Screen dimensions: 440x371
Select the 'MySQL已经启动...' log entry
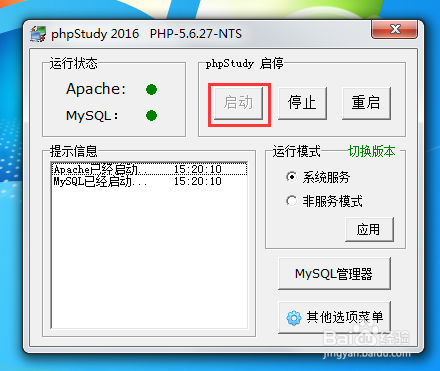149,181
